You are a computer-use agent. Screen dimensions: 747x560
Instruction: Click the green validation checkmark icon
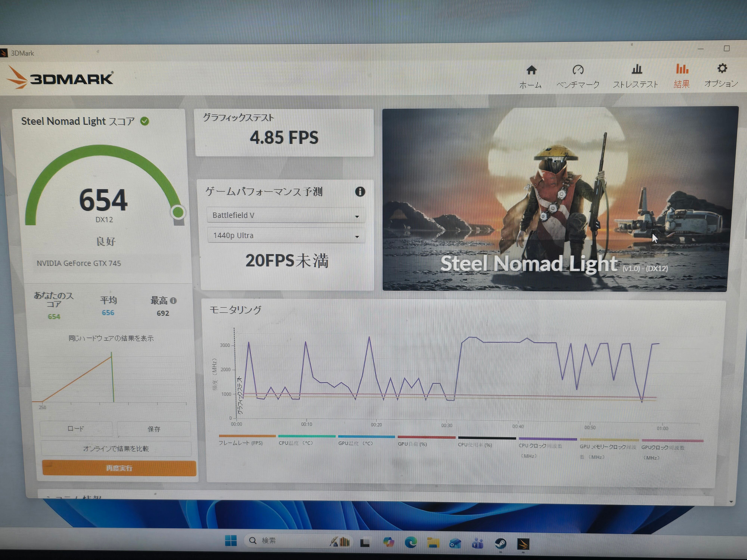coord(145,121)
